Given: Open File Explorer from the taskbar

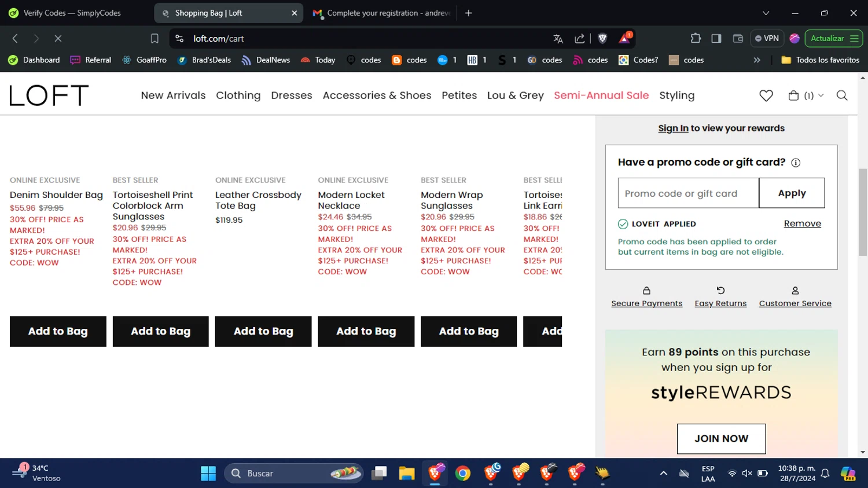Looking at the screenshot, I should pos(407,474).
